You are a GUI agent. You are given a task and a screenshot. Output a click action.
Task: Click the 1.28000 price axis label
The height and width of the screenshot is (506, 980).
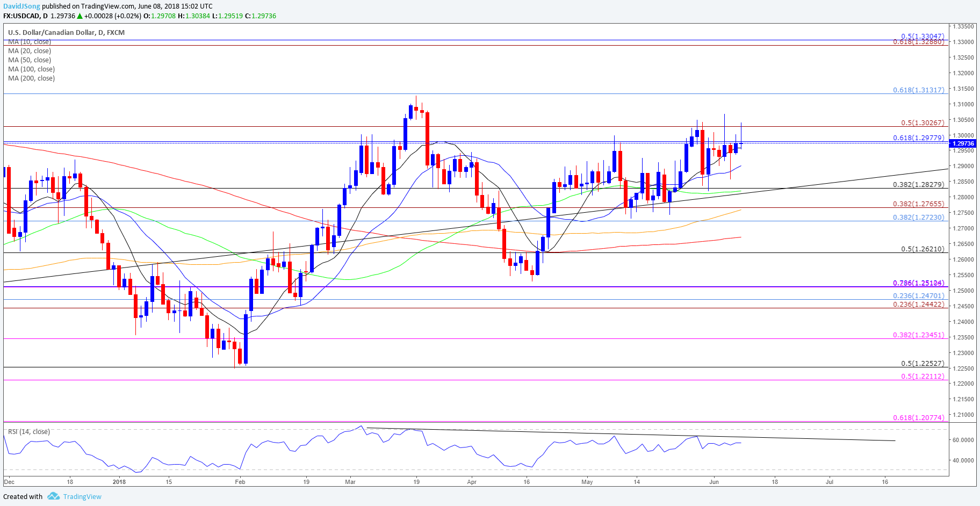click(x=964, y=198)
